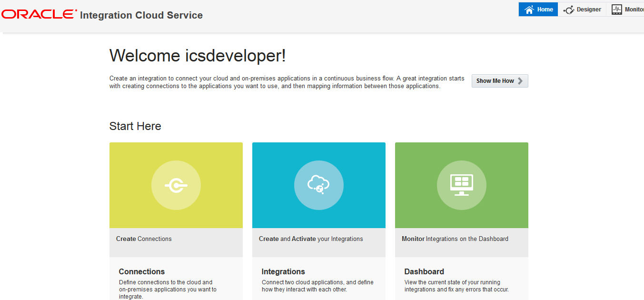
Task: Click the Welcome icsdeveloper! heading
Action: pyautogui.click(x=198, y=56)
